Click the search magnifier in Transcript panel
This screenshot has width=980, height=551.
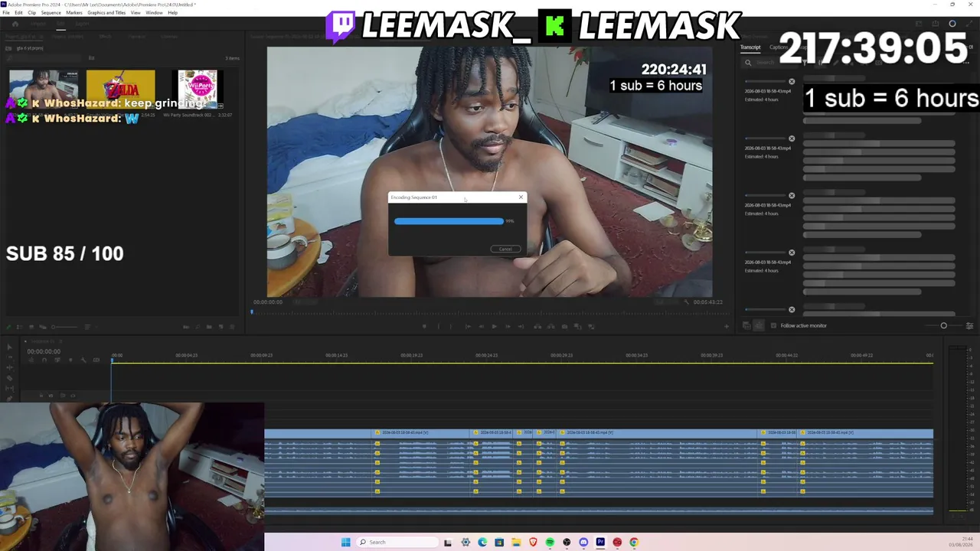pos(748,63)
